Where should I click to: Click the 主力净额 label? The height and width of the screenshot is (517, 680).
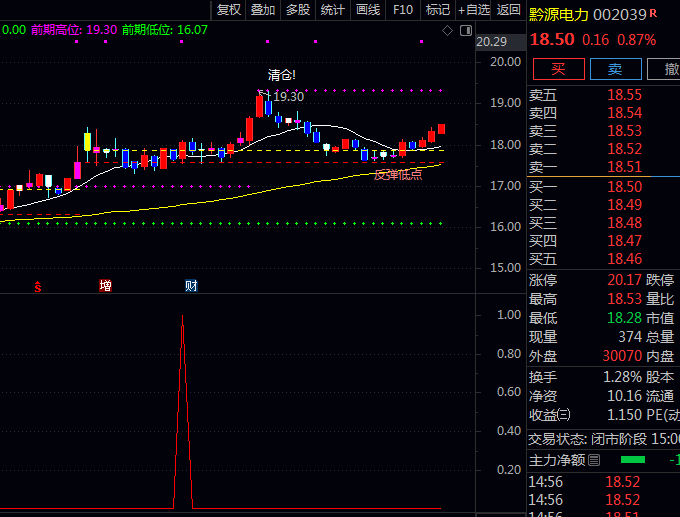(557, 460)
